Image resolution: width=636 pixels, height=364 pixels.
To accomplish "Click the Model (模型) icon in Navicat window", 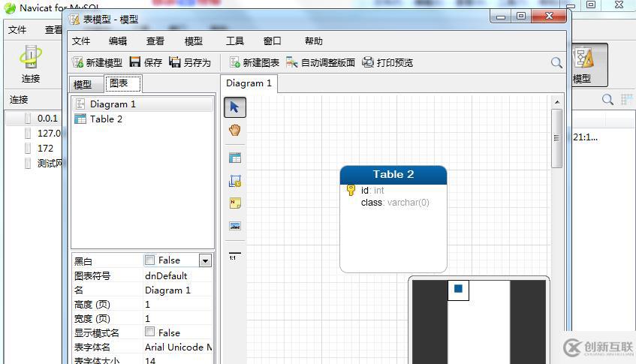I will [x=583, y=65].
